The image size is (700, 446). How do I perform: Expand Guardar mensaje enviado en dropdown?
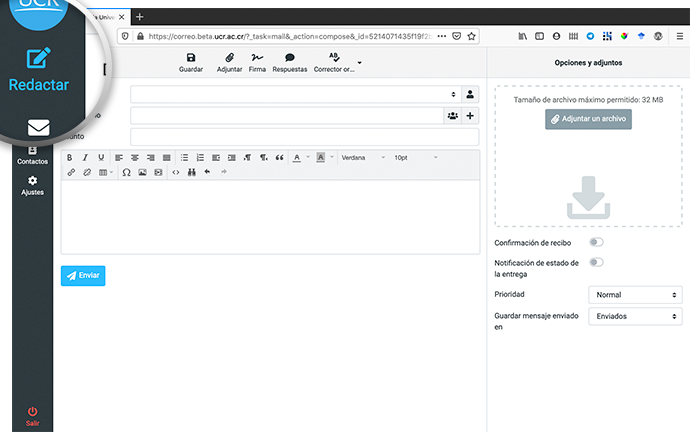point(634,316)
